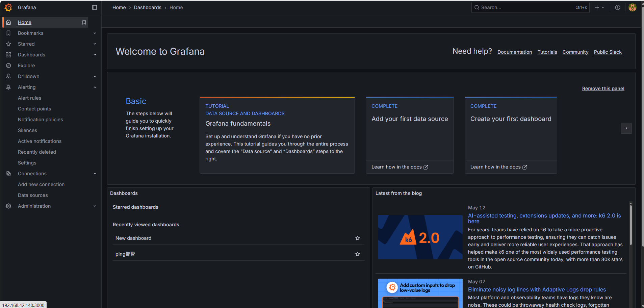The height and width of the screenshot is (308, 644).
Task: Click the bookmark icon on Home row
Action: 84,22
